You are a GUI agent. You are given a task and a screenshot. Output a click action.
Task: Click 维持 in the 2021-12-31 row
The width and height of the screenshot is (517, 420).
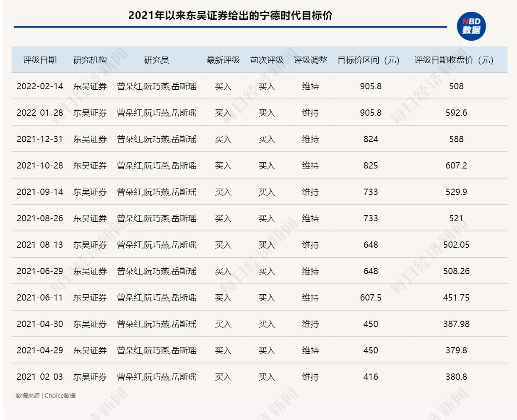[x=310, y=139]
